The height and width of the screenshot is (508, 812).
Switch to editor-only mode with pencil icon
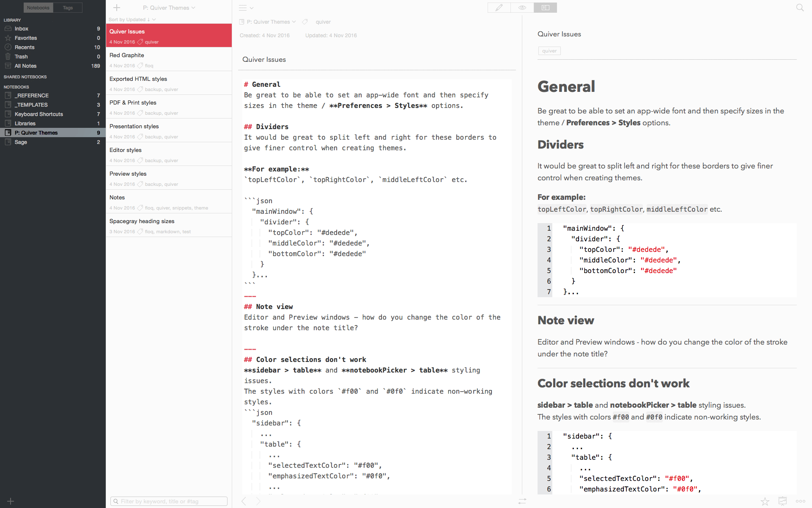pos(499,8)
